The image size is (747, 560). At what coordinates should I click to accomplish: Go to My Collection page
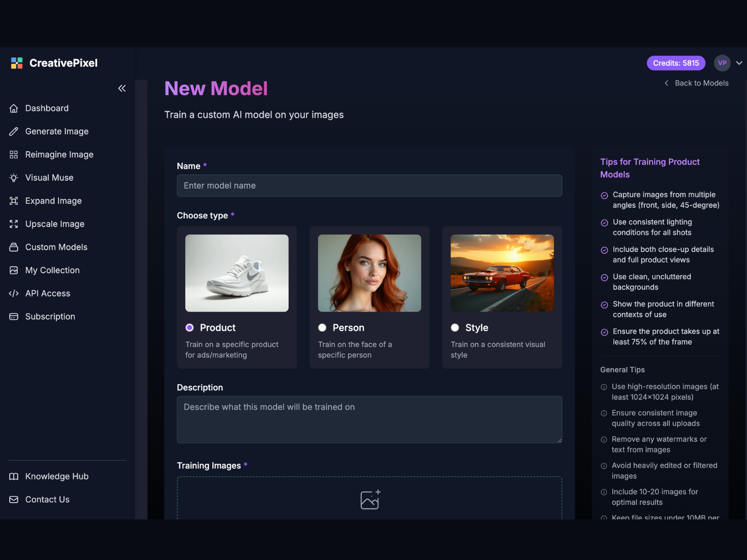pyautogui.click(x=52, y=270)
